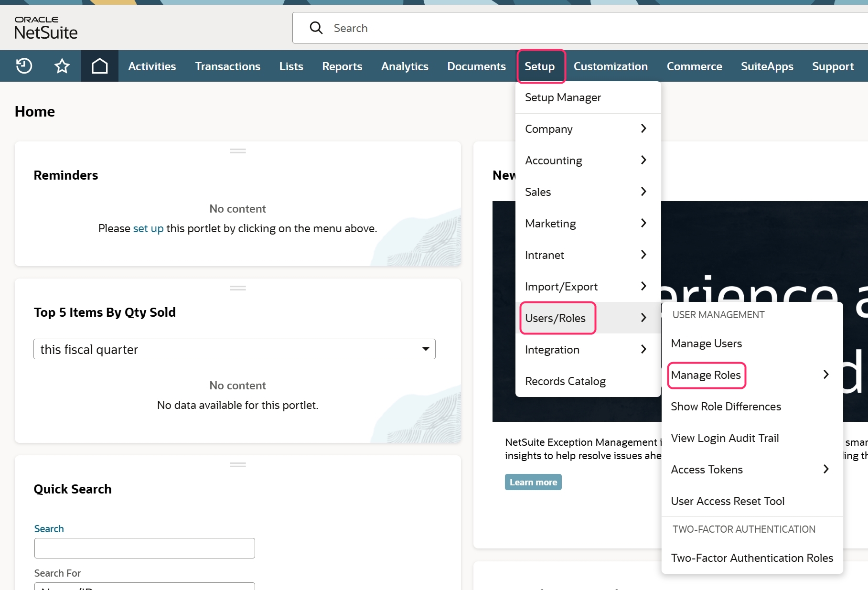Expand the Intranet submenu
Screen dimensions: 868x590
(588, 255)
